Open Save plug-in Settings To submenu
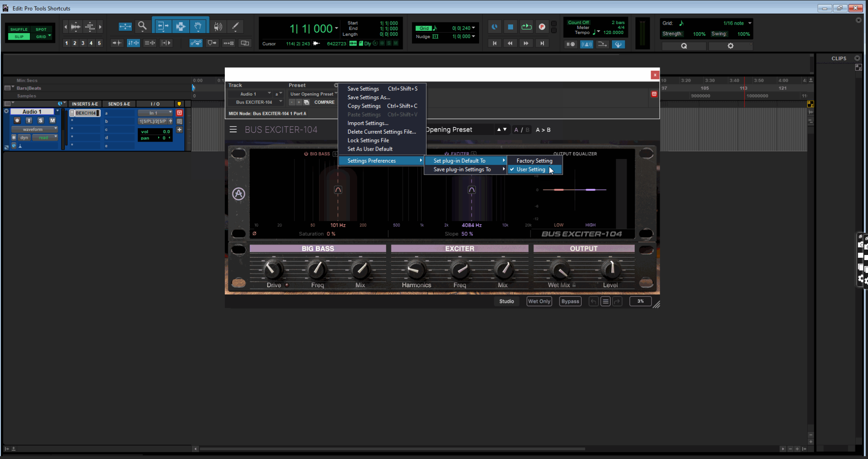The height and width of the screenshot is (459, 868). tap(466, 170)
